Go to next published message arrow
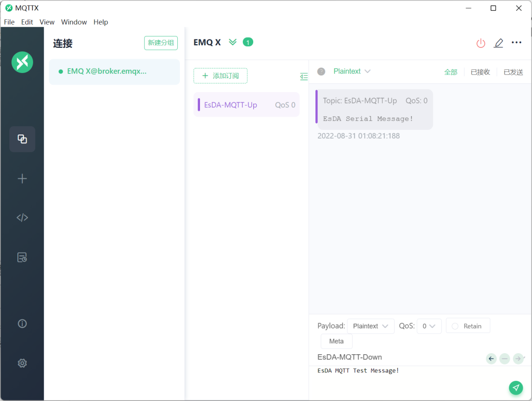532x401 pixels. point(518,359)
